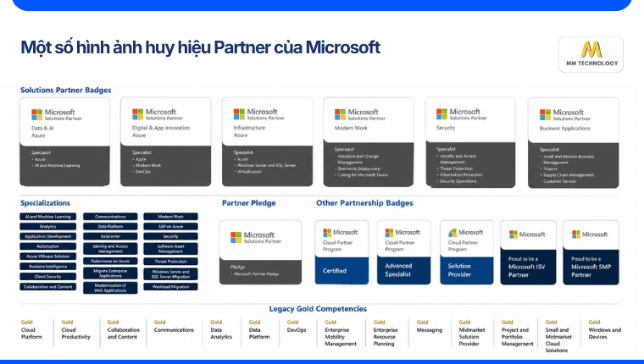Select the Application Development pill
Viewport: 644px width, 364px height.
pos(48,236)
